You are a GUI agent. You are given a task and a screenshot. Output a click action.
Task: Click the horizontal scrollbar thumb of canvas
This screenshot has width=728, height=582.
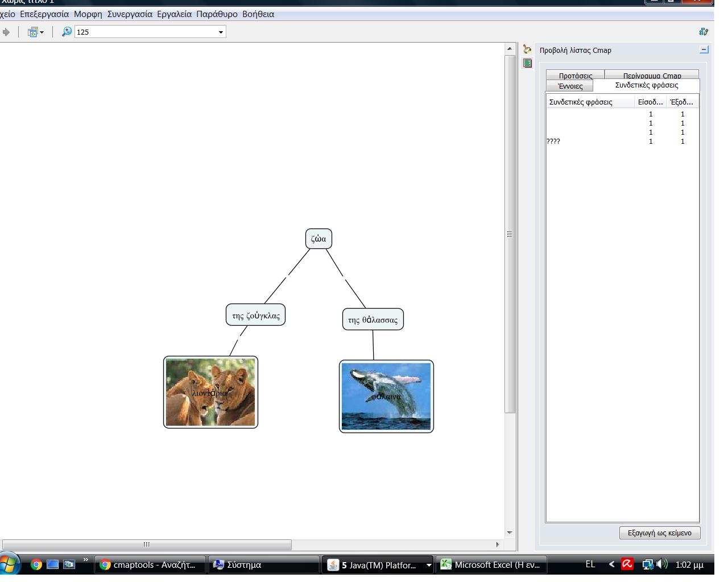pos(147,544)
